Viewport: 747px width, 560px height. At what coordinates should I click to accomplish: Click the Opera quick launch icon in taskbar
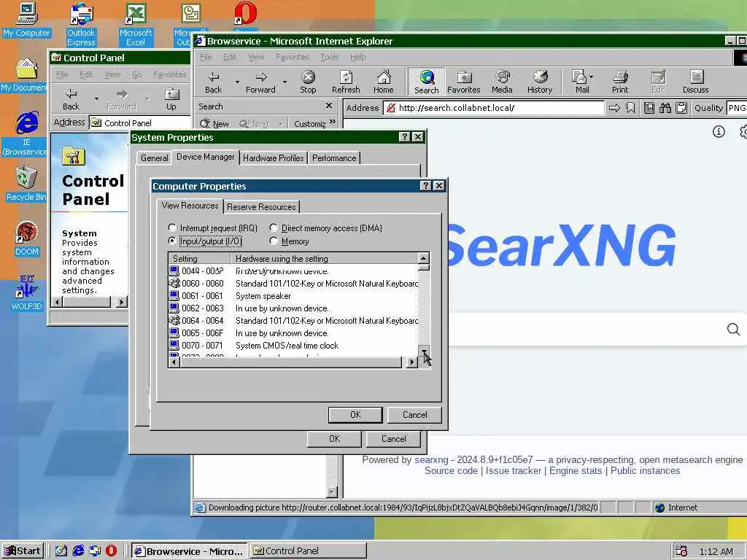tap(111, 551)
